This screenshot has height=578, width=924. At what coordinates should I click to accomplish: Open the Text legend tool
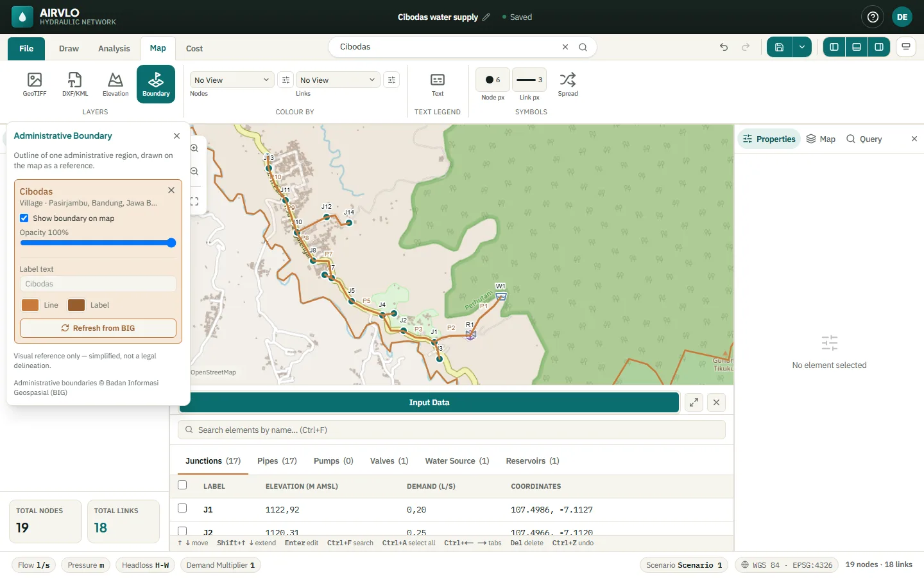point(438,84)
